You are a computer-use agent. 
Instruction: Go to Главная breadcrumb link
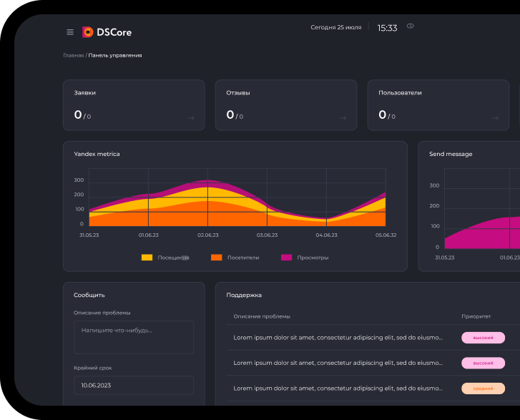pos(73,55)
